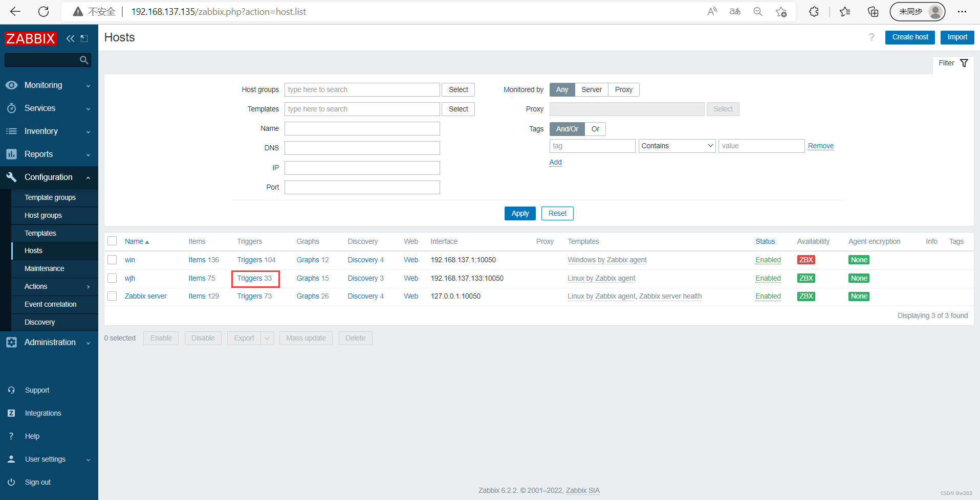This screenshot has width=980, height=500.
Task: Click the Inventory list icon
Action: pos(11,131)
